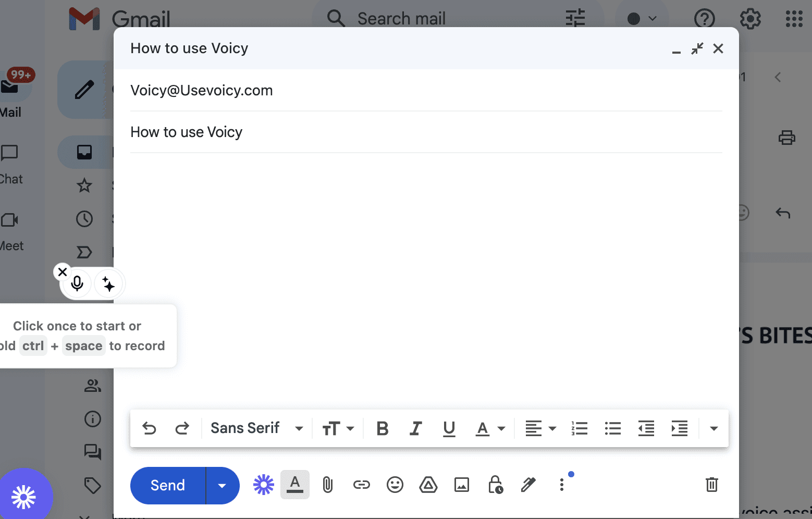Insert files using Google Drive
Screen dimensions: 812x519
(428, 485)
